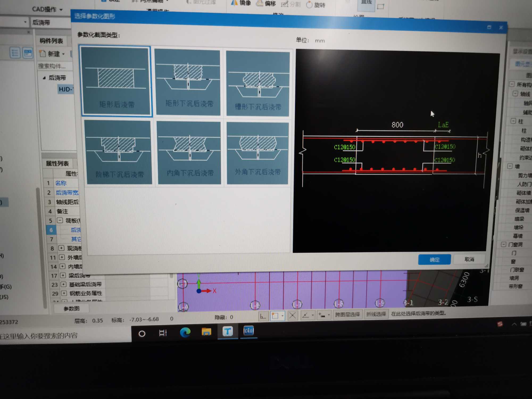The image size is (532, 399).
Task: Click the angle snap icon in status bar
Action: [x=306, y=315]
